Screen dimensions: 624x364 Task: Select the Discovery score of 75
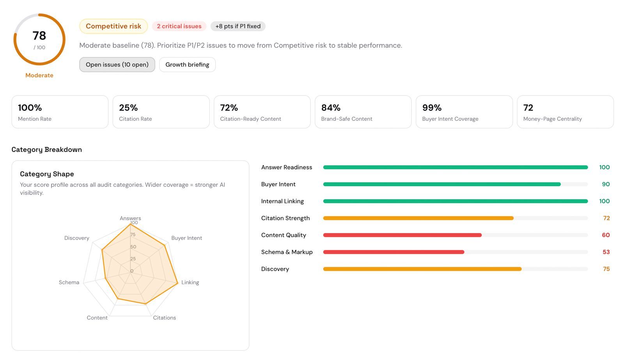tap(607, 269)
